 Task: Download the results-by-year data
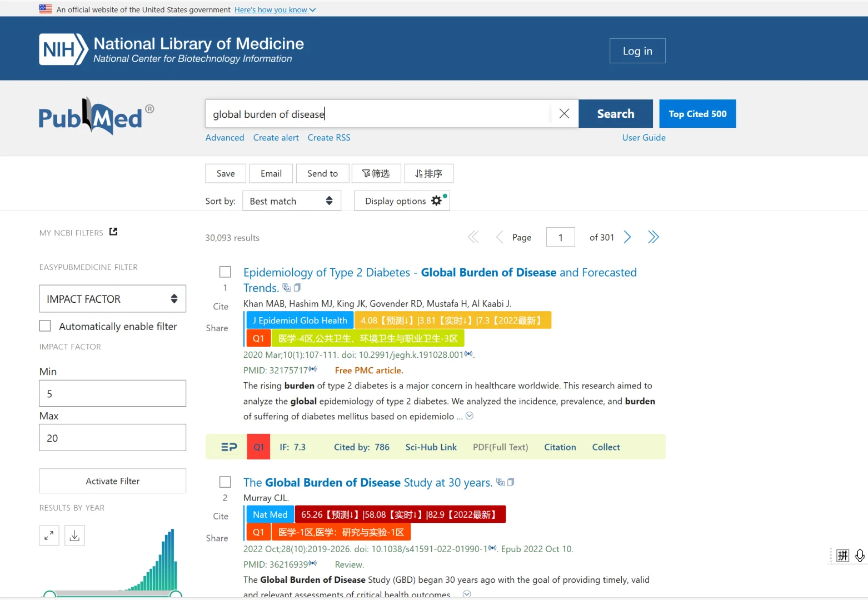pos(75,536)
